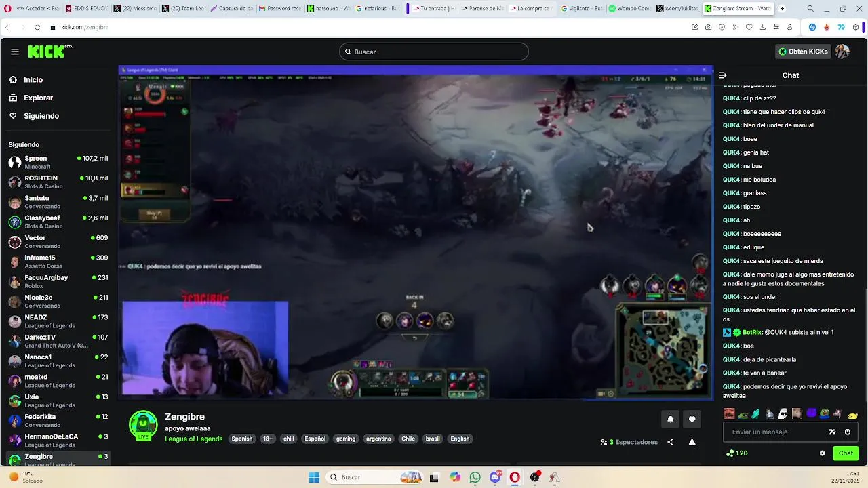Image resolution: width=868 pixels, height=488 pixels.
Task: Click the chill tag
Action: tap(289, 439)
